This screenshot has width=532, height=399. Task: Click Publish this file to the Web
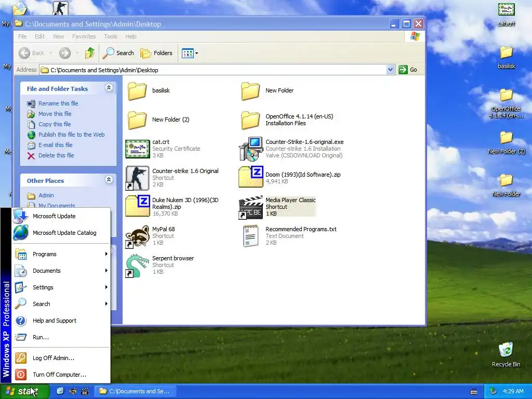[x=71, y=135]
